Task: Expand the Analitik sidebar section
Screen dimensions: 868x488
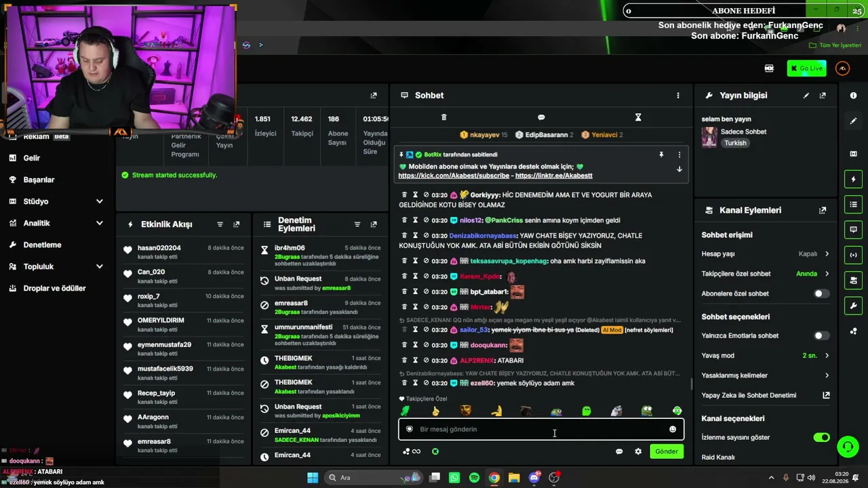Action: click(x=100, y=223)
